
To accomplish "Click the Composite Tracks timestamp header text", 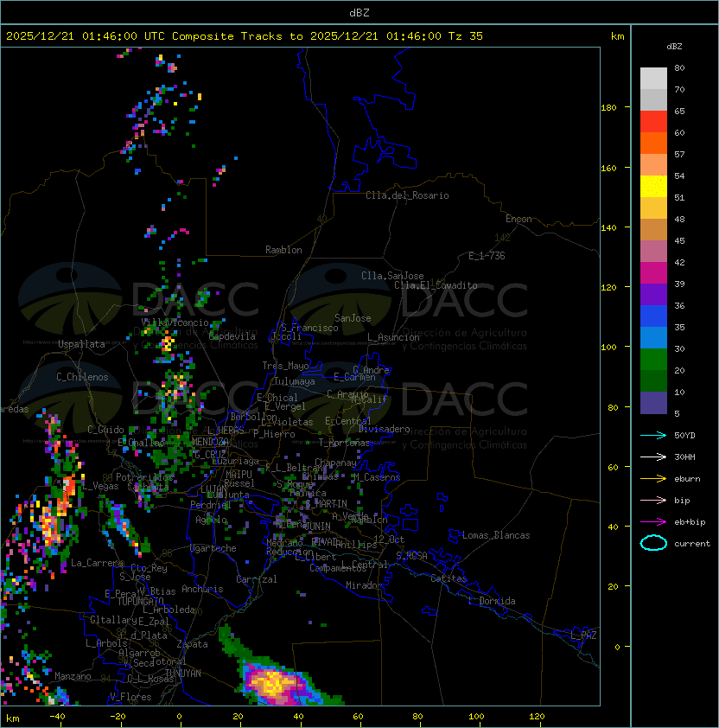I will point(245,36).
